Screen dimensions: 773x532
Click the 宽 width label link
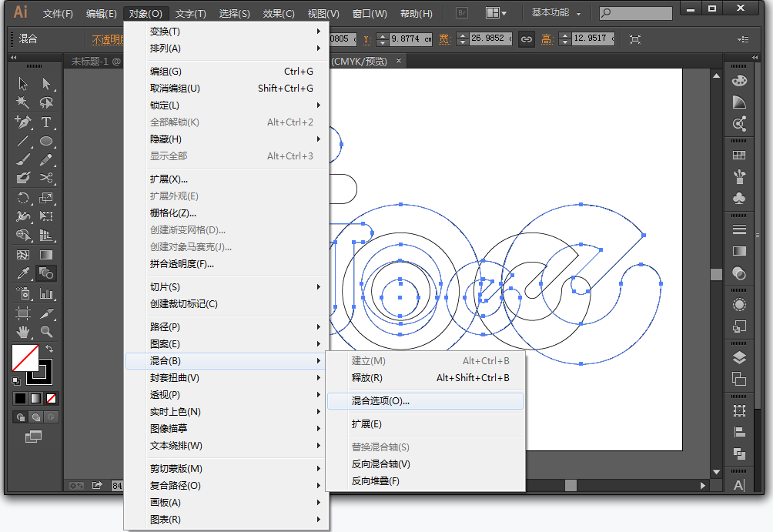pos(445,39)
